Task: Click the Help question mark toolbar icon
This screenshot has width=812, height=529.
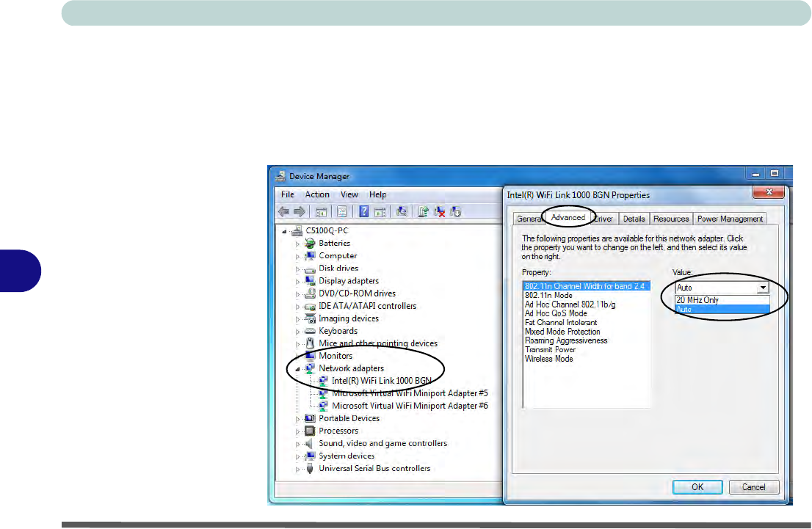Action: (x=363, y=212)
